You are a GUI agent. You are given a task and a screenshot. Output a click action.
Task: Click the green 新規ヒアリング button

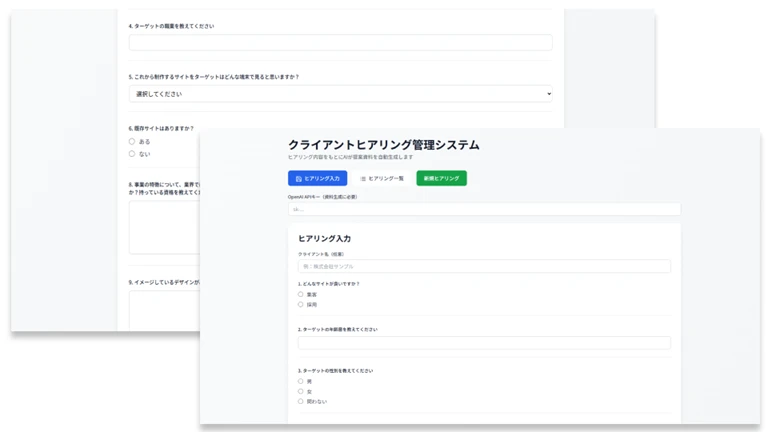pos(441,178)
